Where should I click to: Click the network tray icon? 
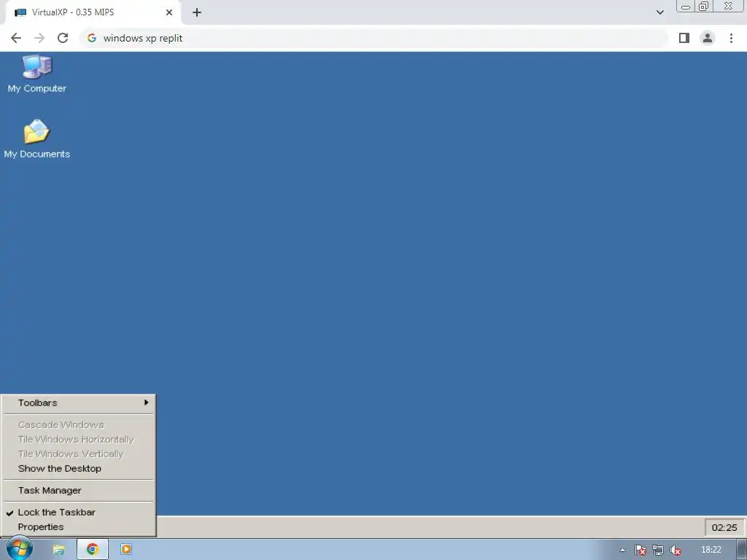pos(658,550)
